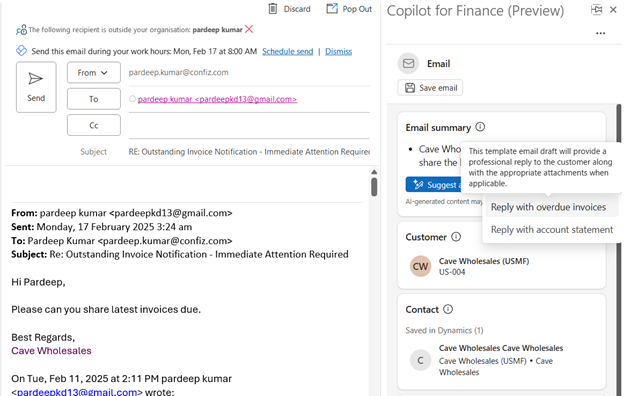The width and height of the screenshot is (624, 396).
Task: Click the Pop Out window icon
Action: [x=332, y=8]
